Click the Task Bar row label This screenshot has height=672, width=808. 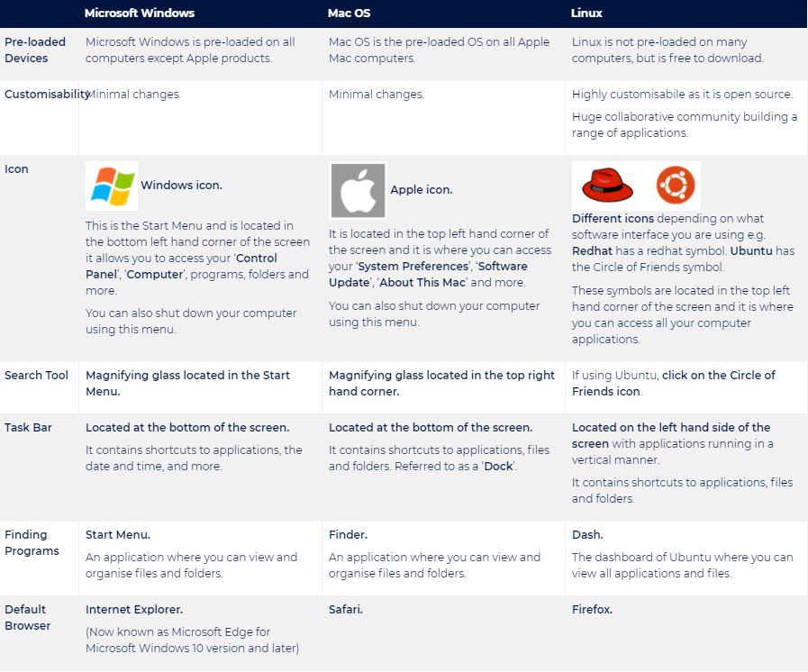click(x=28, y=427)
